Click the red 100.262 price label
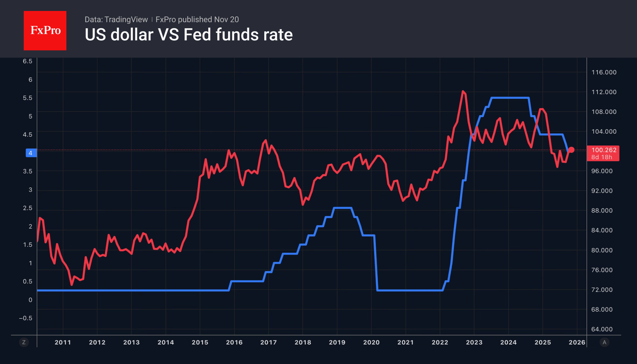Viewport: 637px width, 364px height. (x=603, y=153)
